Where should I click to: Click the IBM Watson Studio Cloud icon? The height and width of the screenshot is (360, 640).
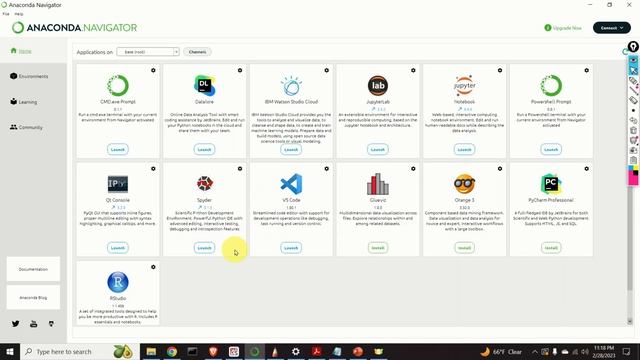pos(291,86)
